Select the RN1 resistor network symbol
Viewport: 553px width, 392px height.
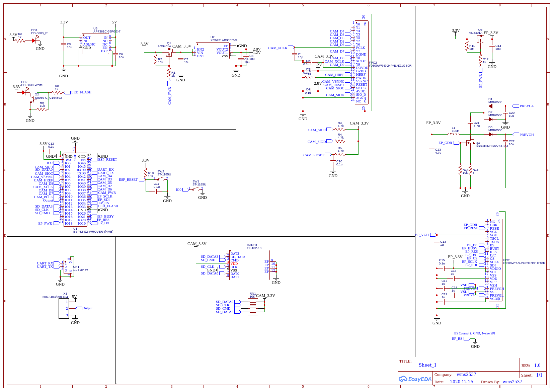pos(253,307)
